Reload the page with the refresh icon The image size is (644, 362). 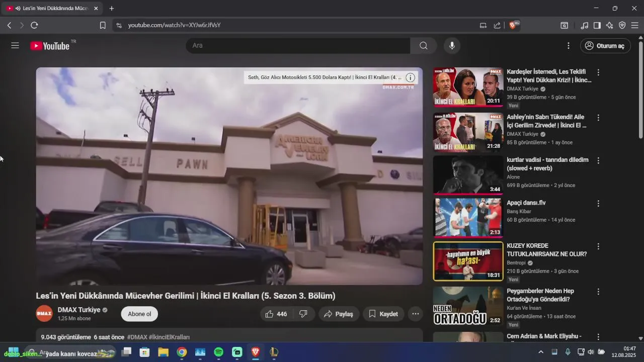[34, 25]
